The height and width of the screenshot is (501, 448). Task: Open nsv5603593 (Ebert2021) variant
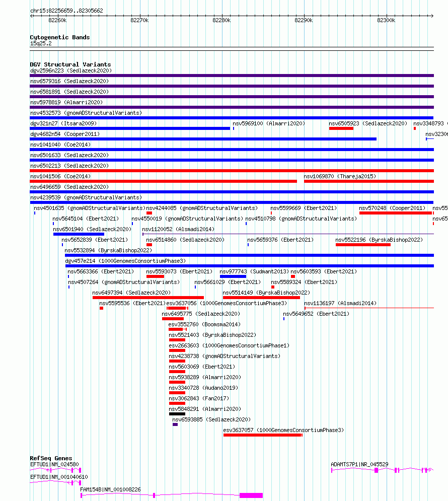click(x=324, y=271)
